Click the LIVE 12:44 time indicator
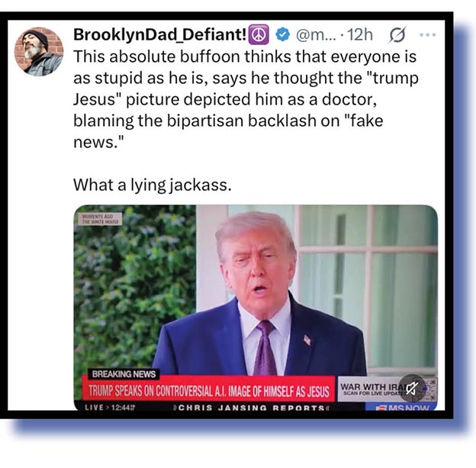 (110, 407)
